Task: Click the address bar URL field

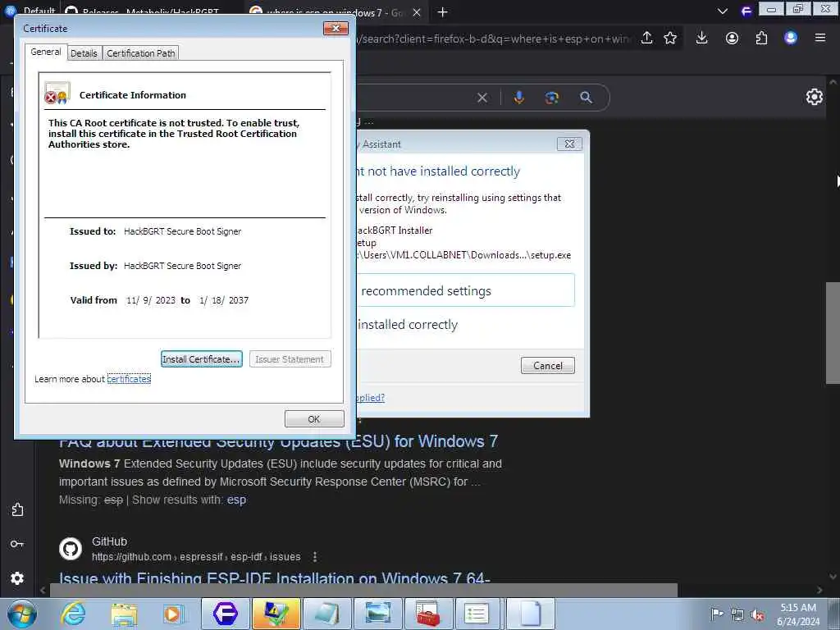Action: coord(495,39)
